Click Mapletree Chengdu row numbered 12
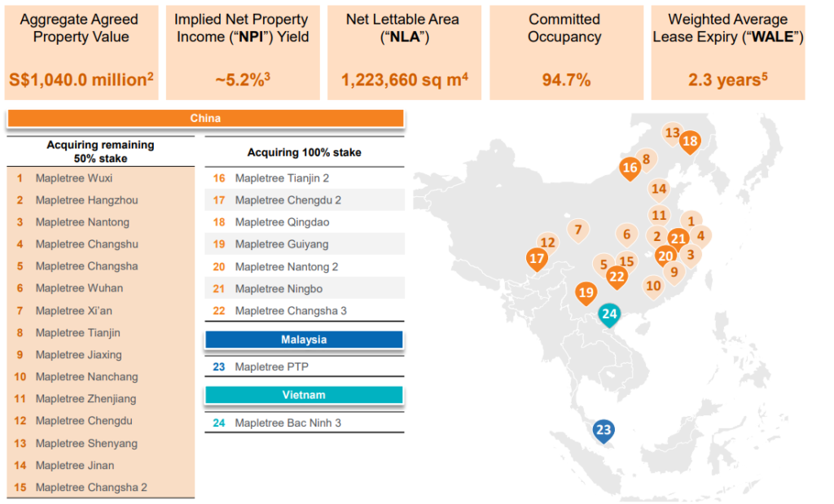834x504 pixels. tap(100, 421)
